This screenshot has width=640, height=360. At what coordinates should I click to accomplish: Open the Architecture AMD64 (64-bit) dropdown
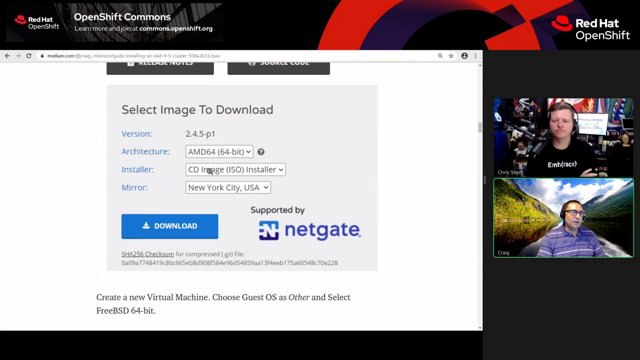click(219, 152)
